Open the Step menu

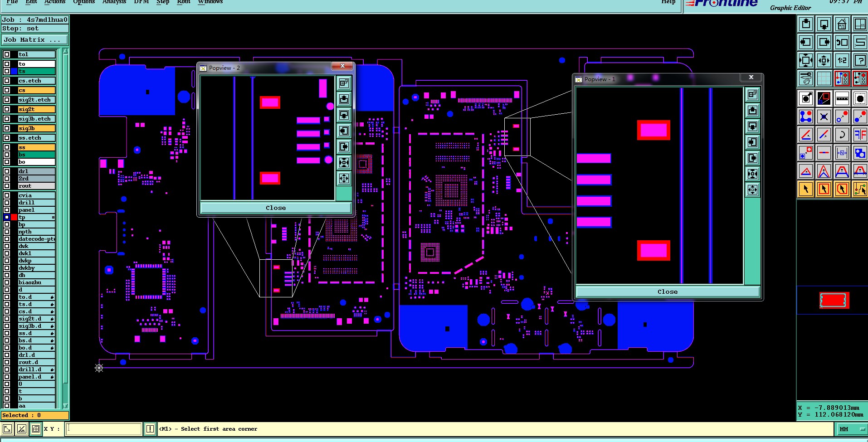pyautogui.click(x=163, y=2)
